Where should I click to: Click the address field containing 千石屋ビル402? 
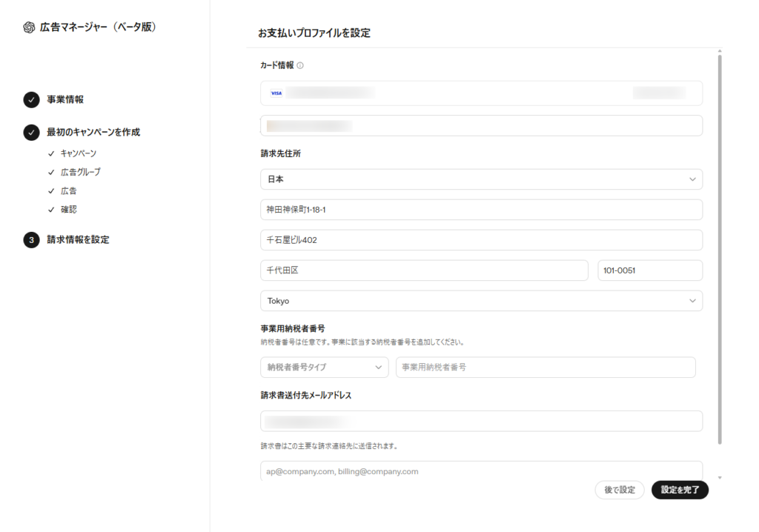481,240
